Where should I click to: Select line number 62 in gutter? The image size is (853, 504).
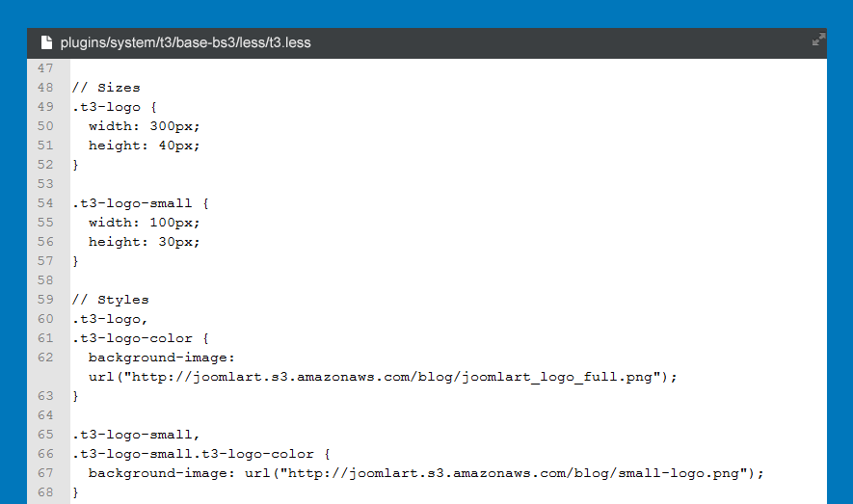[x=45, y=358]
